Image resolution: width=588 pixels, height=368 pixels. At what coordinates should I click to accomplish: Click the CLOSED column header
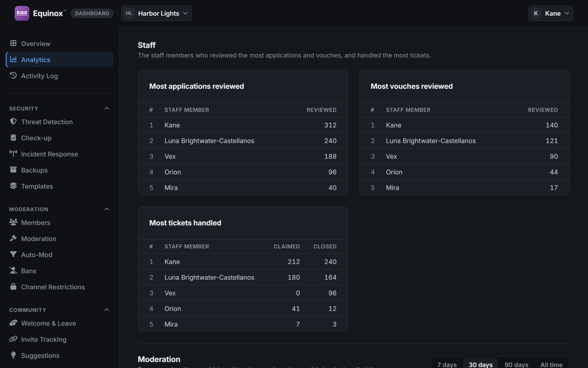point(325,247)
